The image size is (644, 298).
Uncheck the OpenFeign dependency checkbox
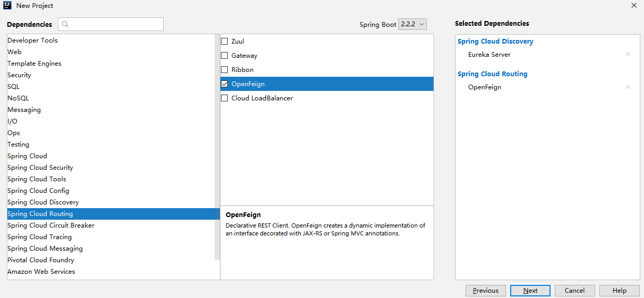click(x=225, y=84)
